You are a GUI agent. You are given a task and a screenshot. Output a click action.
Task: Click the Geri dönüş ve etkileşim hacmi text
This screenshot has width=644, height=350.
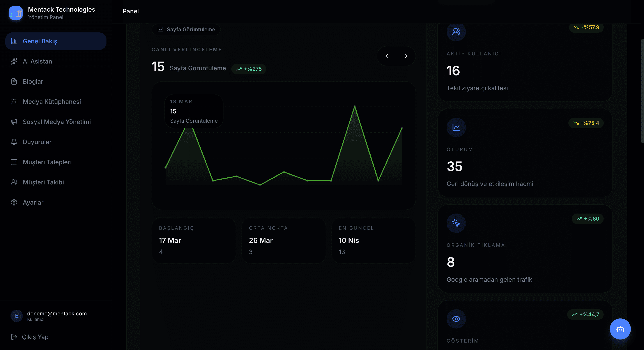490,184
